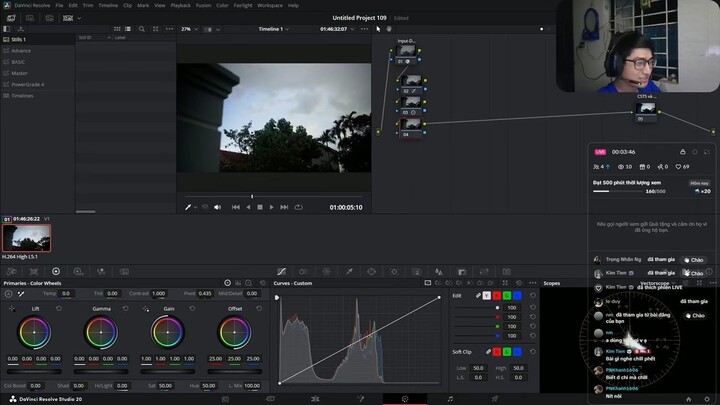
Task: Select the Stills 1 album
Action: click(38, 39)
